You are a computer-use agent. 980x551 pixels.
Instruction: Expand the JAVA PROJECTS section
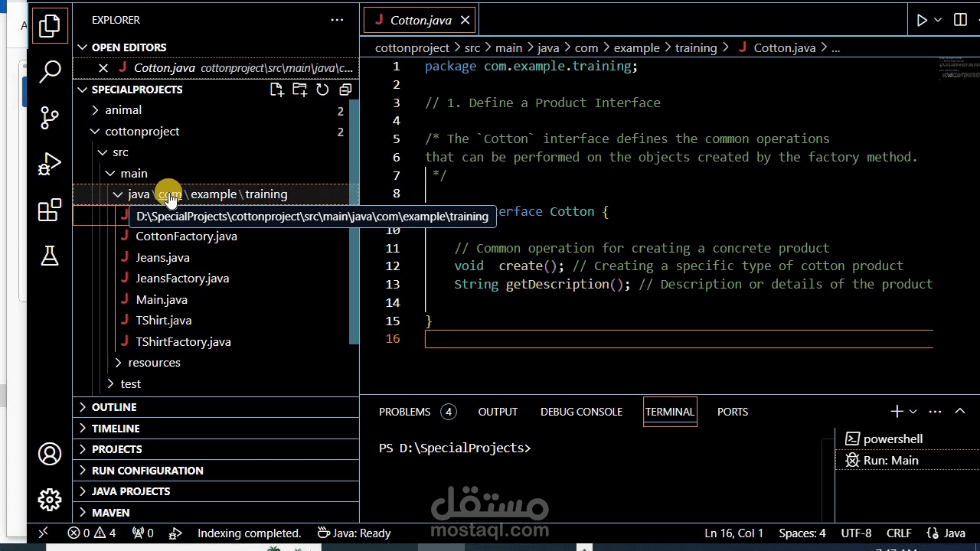(216, 491)
